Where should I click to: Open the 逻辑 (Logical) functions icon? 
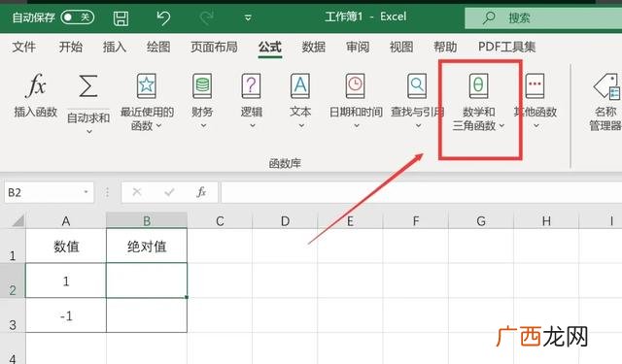pos(252,85)
